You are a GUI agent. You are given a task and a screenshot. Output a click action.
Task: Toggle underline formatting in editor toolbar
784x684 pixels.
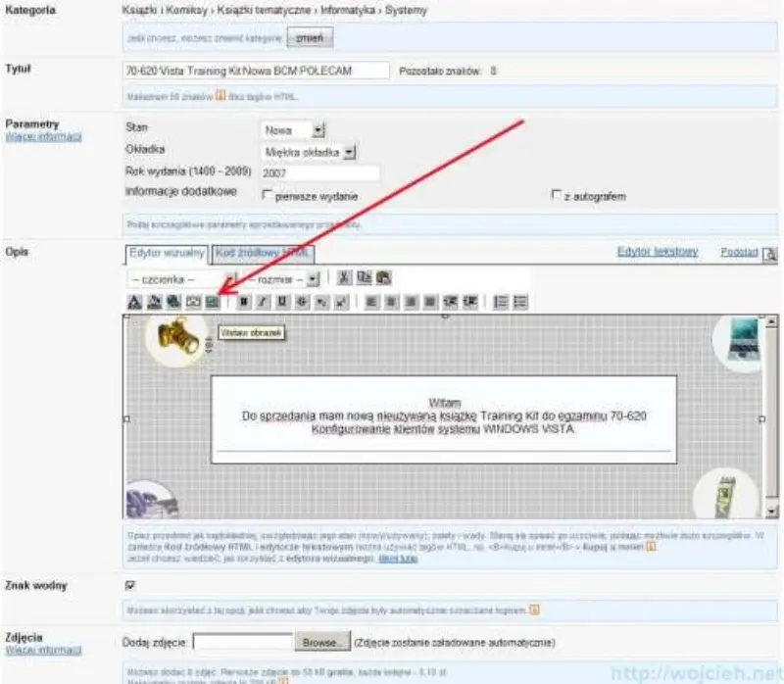(281, 302)
